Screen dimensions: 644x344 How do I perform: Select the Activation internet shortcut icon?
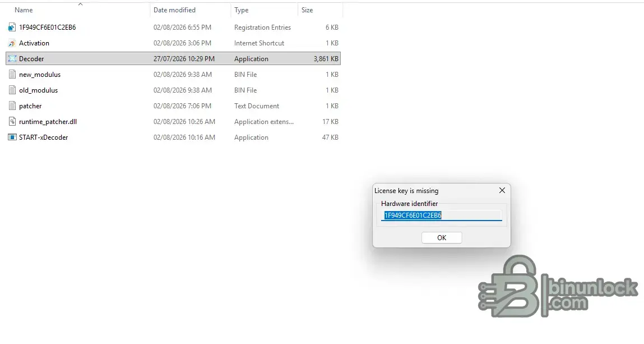pos(12,43)
